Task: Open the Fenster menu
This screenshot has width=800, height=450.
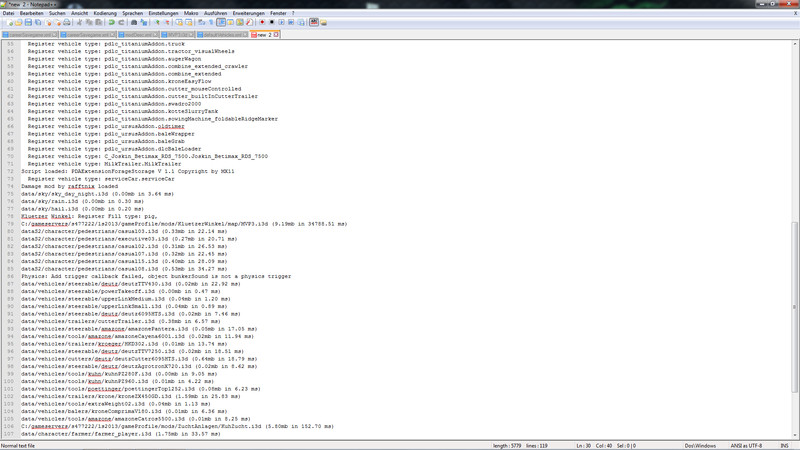Action: (278, 13)
